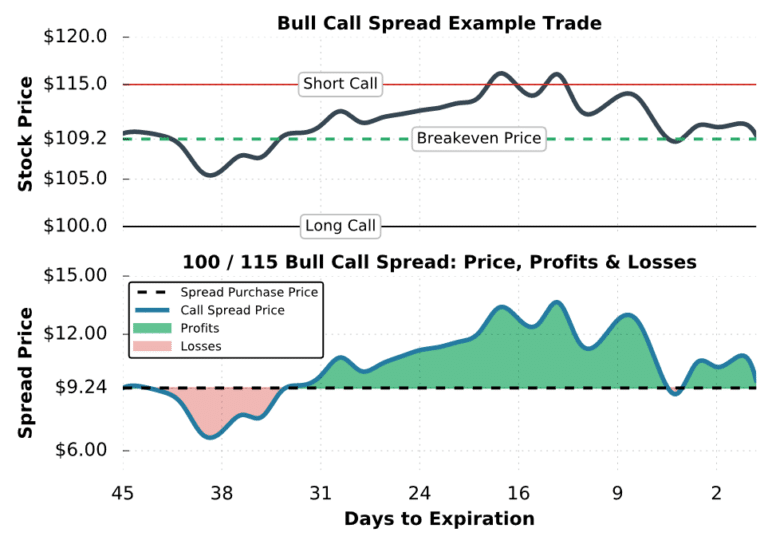Select the Short Call label
Viewport: 768px width, 548px height.
pos(340,84)
